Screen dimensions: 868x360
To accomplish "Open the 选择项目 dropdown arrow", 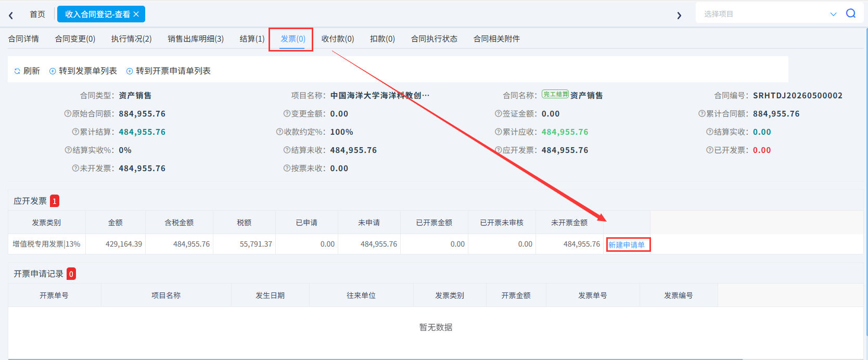I will click(833, 14).
